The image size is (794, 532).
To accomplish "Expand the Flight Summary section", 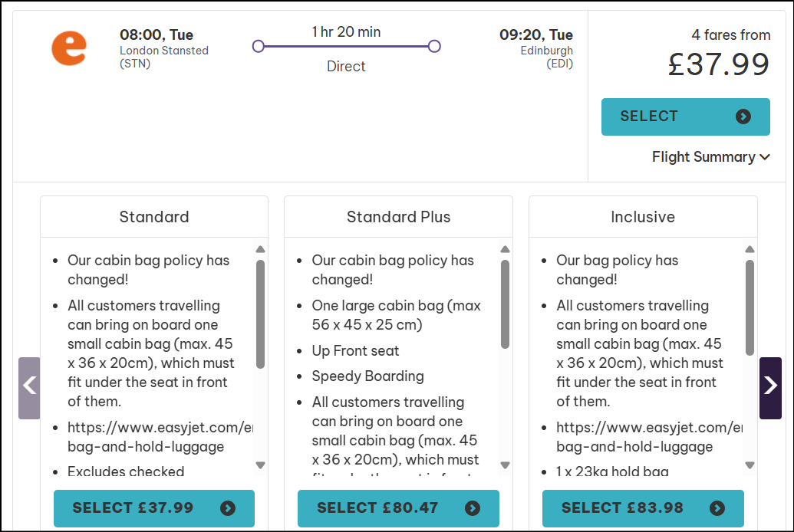I will tap(710, 157).
